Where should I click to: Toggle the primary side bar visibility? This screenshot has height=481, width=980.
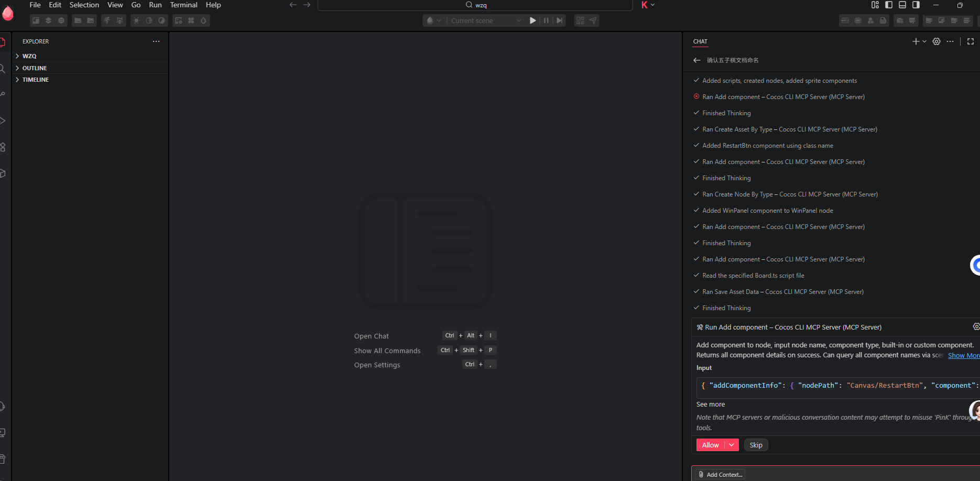click(889, 5)
